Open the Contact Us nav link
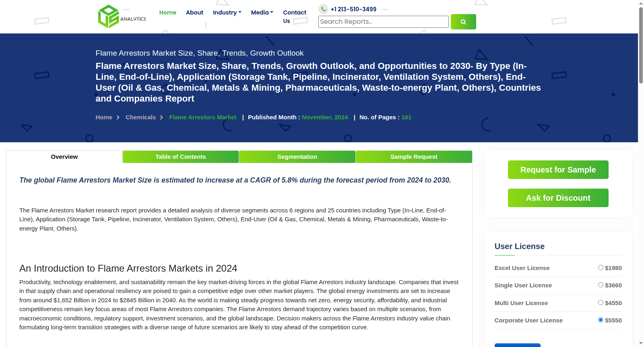The width and height of the screenshot is (644, 347). pos(295,17)
